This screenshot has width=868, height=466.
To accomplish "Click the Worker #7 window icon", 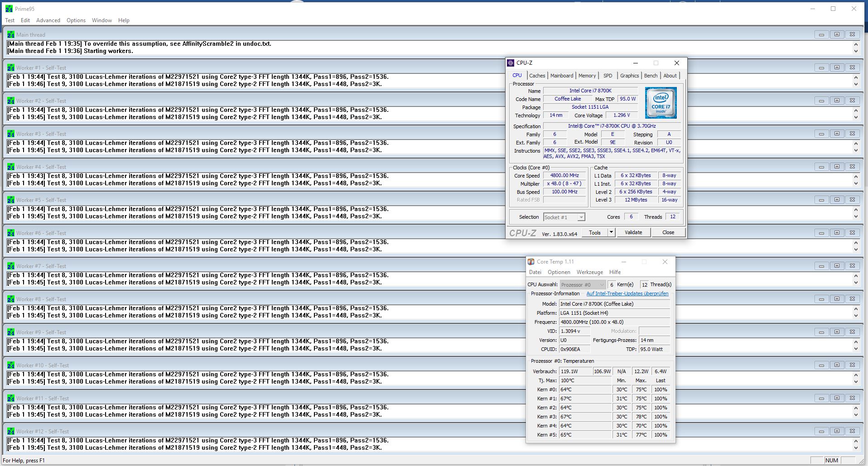I will (x=11, y=266).
